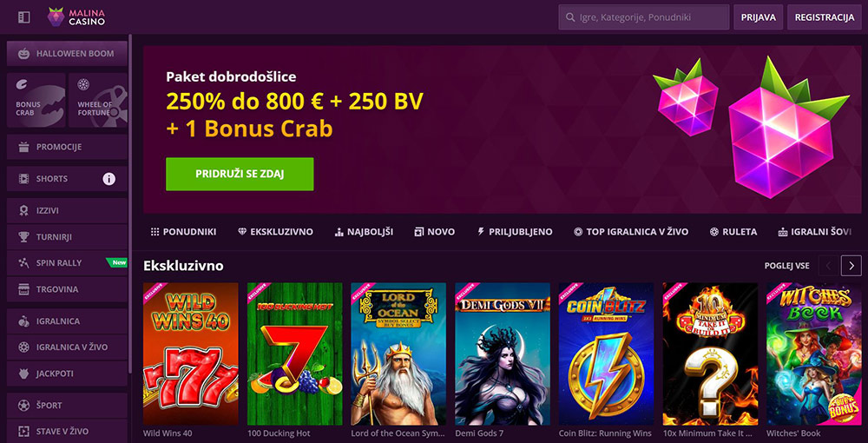Image resolution: width=868 pixels, height=443 pixels.
Task: Click the Pridruži se zdaj button
Action: (240, 174)
